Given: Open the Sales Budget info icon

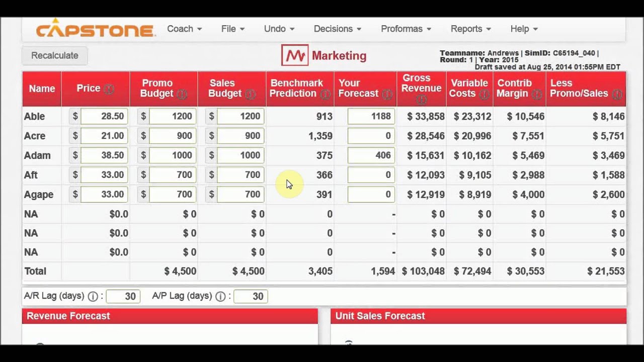Looking at the screenshot, I should 250,94.
